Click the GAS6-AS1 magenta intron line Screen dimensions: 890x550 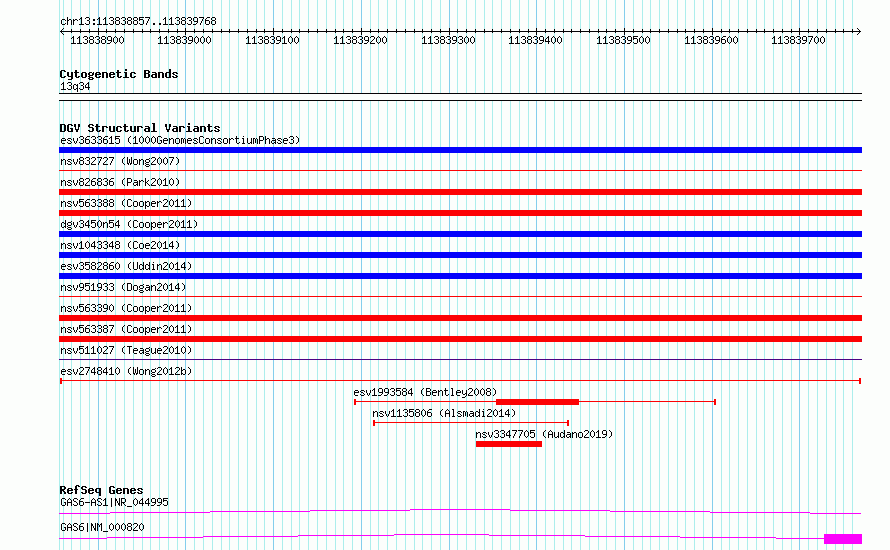460,511
